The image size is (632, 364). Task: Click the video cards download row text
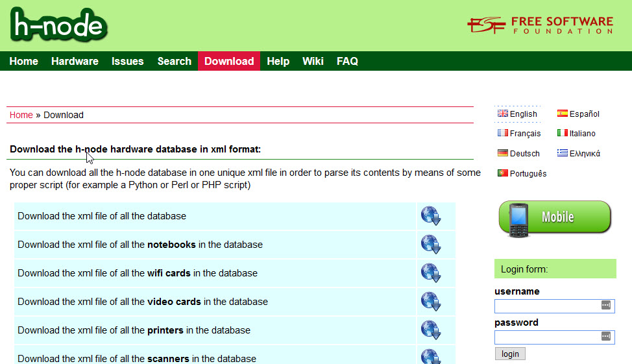click(x=143, y=302)
